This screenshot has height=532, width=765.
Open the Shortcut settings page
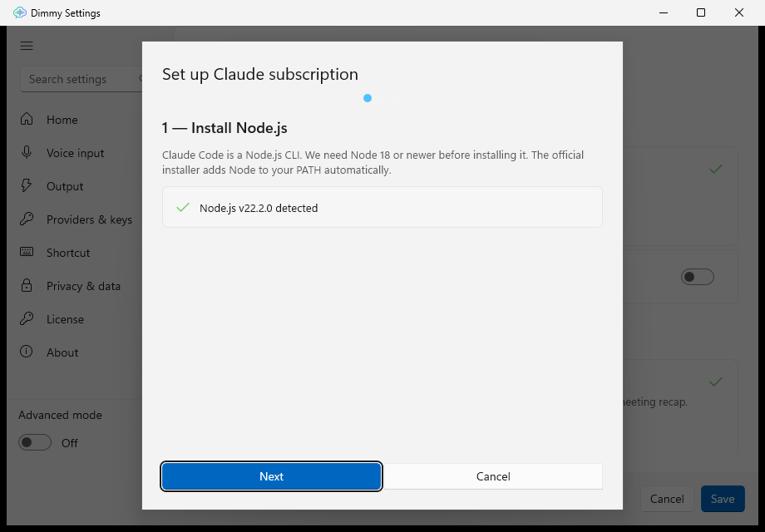[x=68, y=253]
